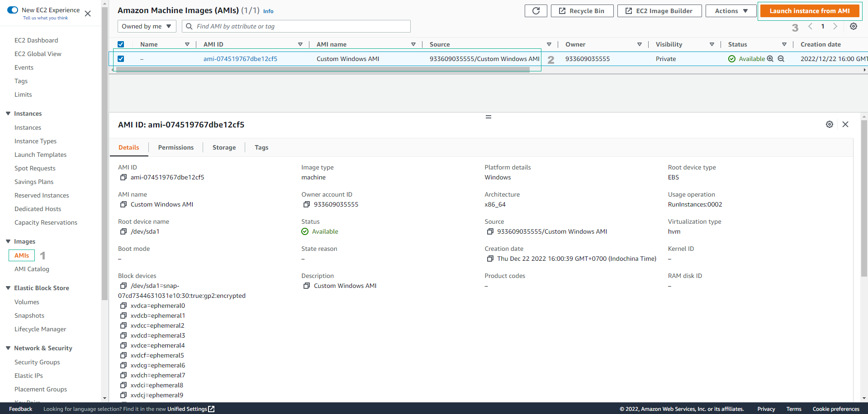Open the Recycle Bin button
The image size is (868, 414).
pos(582,11)
